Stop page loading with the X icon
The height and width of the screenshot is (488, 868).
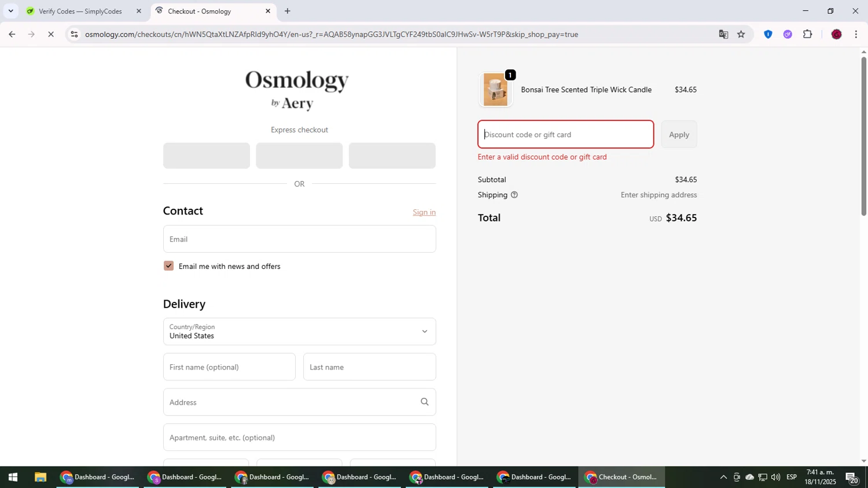[x=51, y=34]
